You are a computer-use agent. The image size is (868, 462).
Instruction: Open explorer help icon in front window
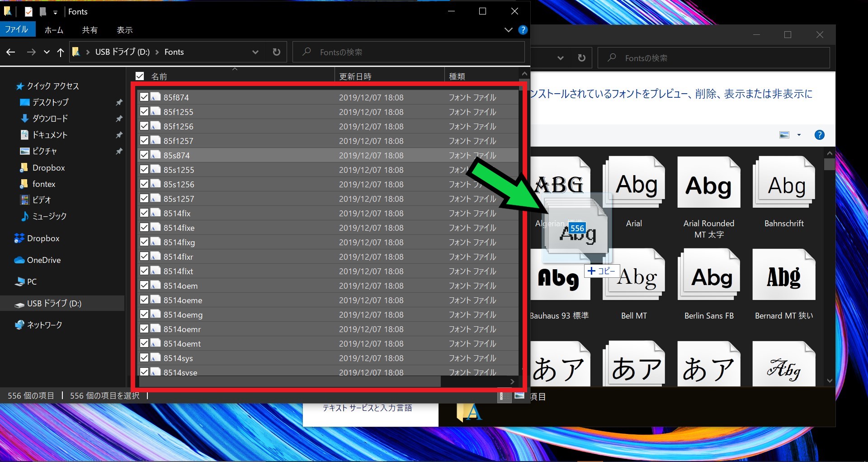click(523, 30)
